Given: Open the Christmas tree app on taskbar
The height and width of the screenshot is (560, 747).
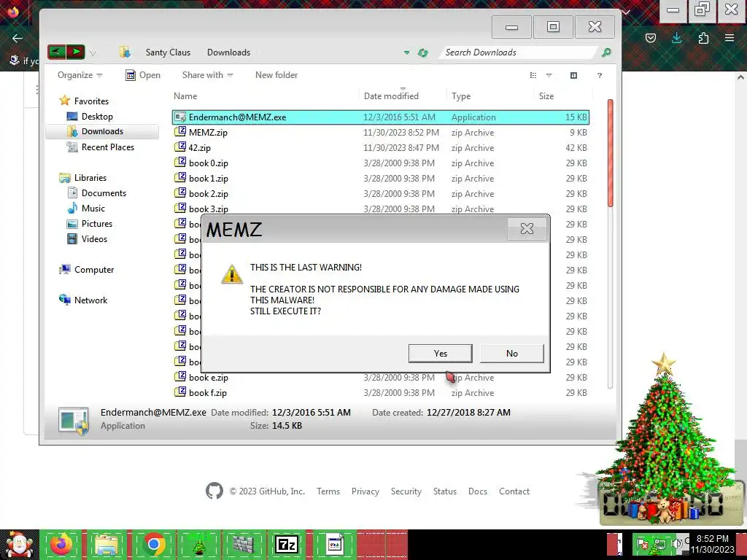Looking at the screenshot, I should tap(198, 544).
